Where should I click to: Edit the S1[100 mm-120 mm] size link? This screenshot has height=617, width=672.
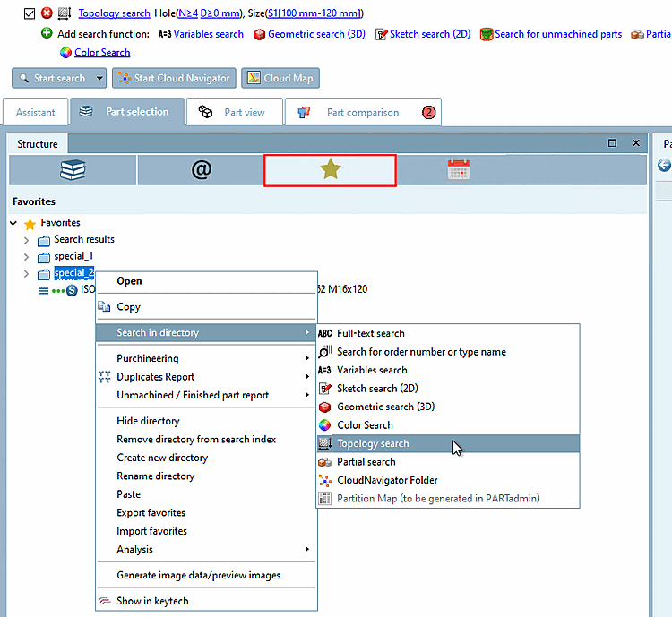pyautogui.click(x=314, y=13)
